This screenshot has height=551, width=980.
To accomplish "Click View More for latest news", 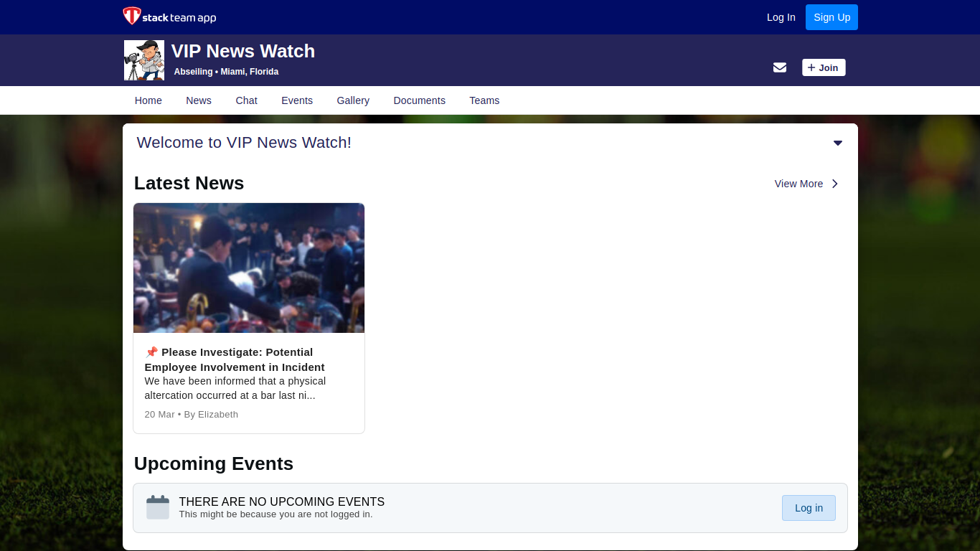I will click(x=798, y=184).
